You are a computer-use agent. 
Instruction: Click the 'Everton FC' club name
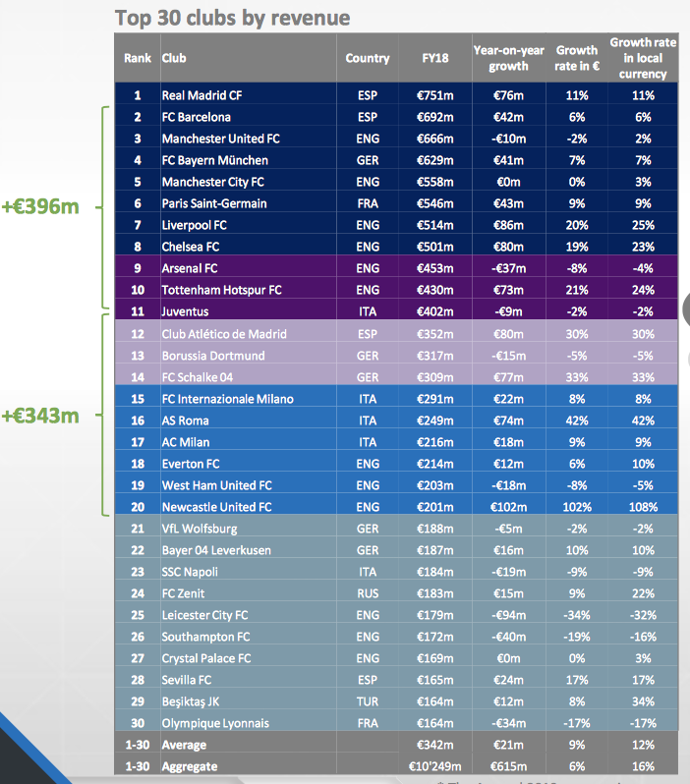[190, 464]
